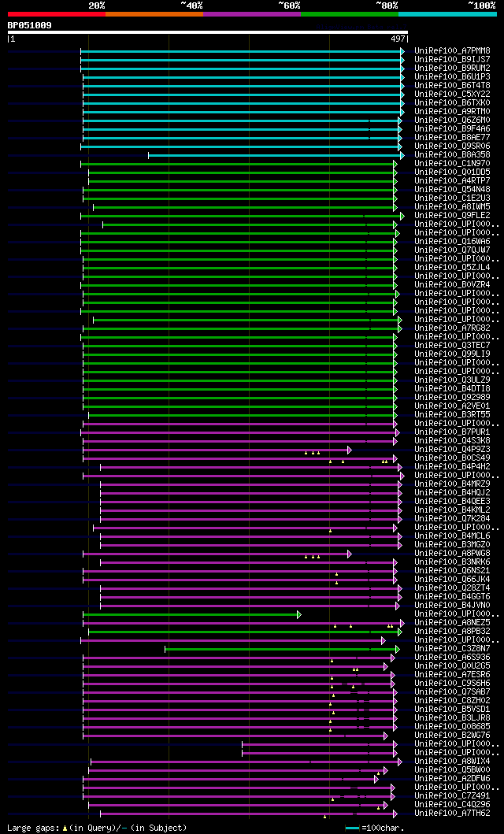Click the UniRef100_A4RTP7 label
Image resolution: width=504 pixels, height=834 pixels.
tap(453, 181)
